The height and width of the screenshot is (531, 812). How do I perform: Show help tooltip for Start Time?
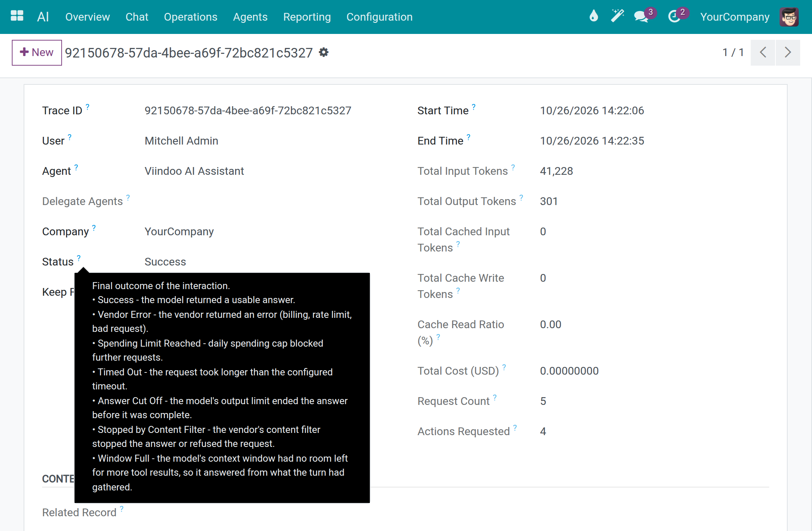pos(474,107)
